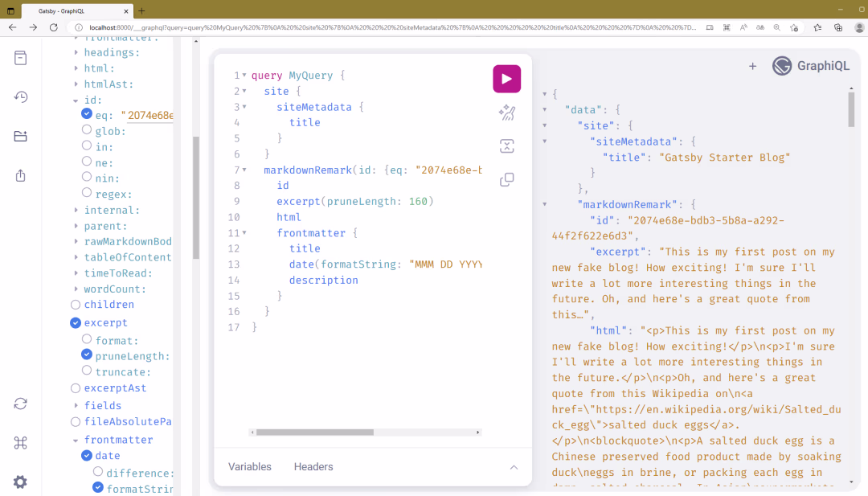868x496 pixels.
Task: Expand the html argument in explorer
Action: coord(76,68)
